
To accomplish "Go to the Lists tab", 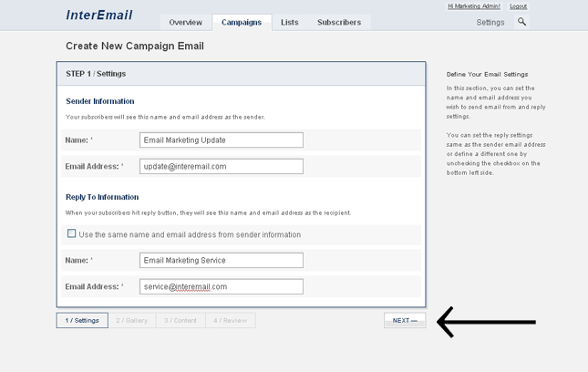I will (x=289, y=22).
